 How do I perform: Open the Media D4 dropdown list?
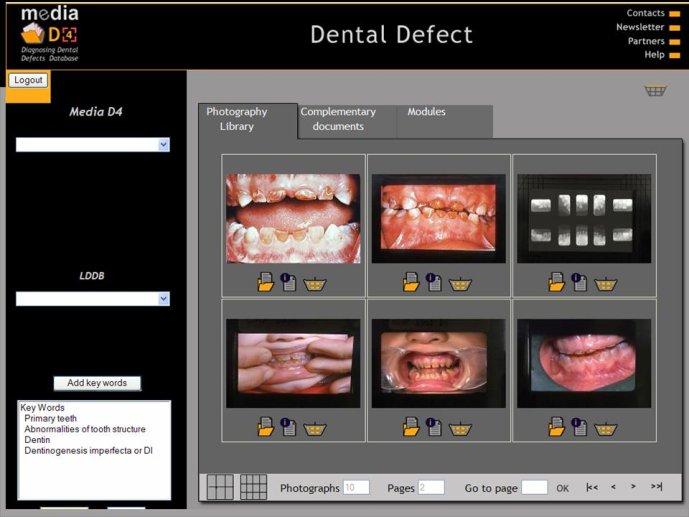(93, 145)
